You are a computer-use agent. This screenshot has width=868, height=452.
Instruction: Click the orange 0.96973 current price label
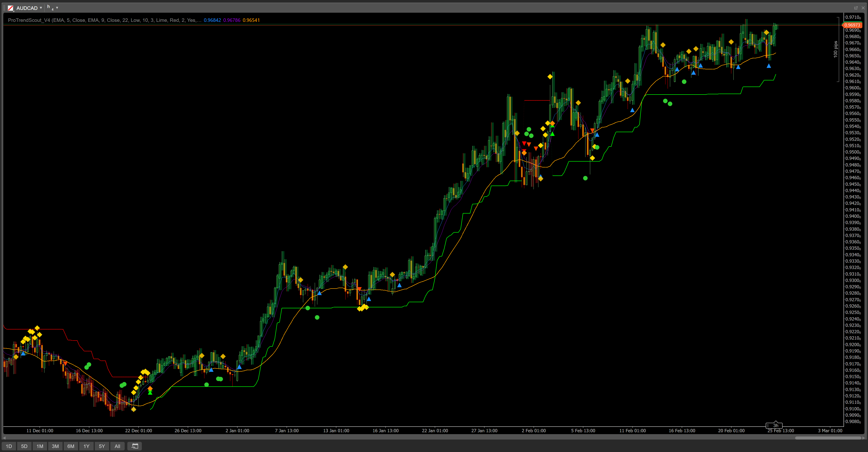[x=852, y=25]
